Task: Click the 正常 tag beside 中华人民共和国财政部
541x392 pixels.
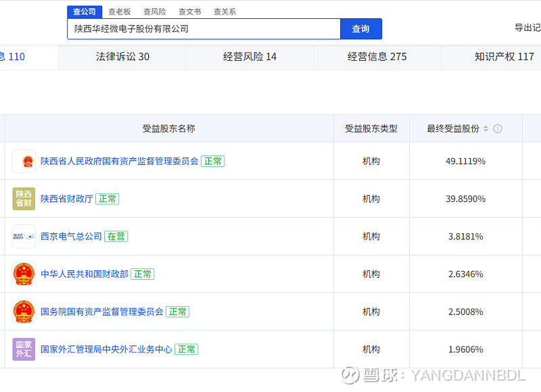Action: point(143,274)
